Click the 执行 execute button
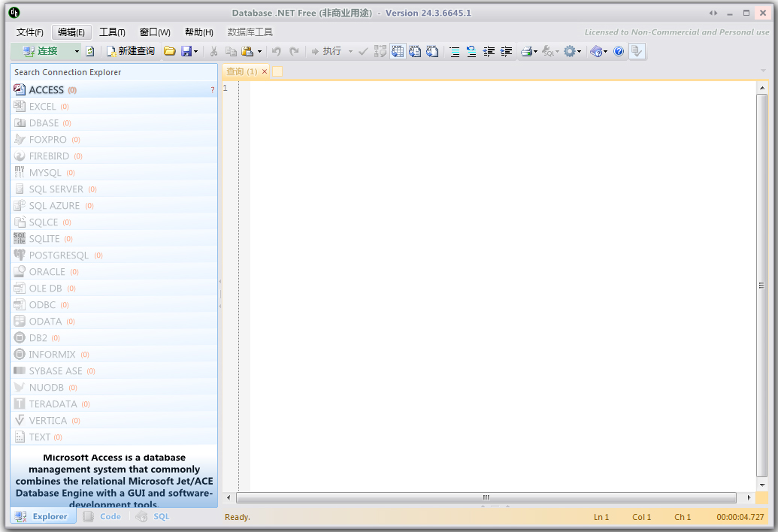 326,51
